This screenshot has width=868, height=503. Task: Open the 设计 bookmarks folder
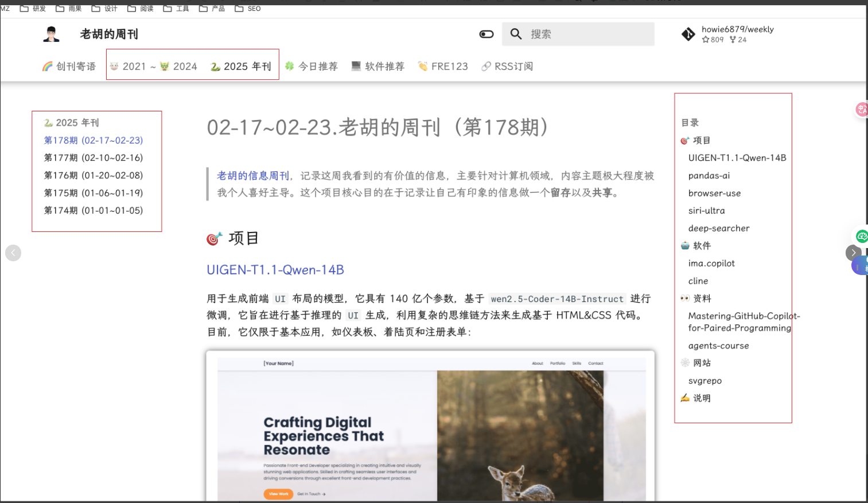104,9
